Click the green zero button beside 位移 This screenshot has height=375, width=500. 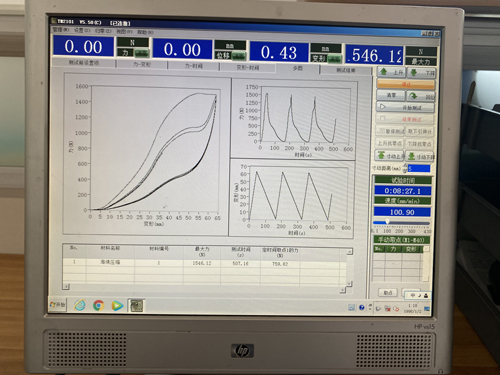click(x=239, y=56)
